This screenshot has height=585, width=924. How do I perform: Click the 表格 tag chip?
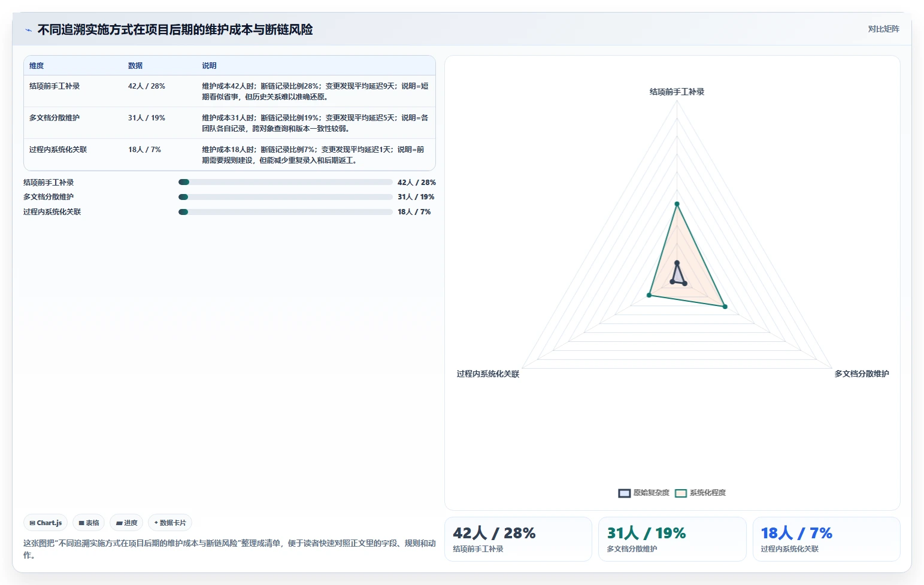(x=89, y=523)
